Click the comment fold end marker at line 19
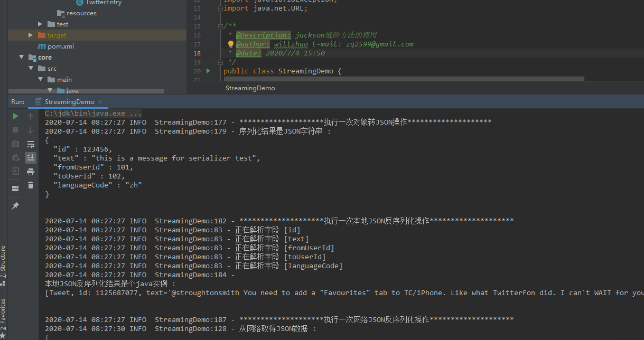The height and width of the screenshot is (340, 644). point(220,62)
